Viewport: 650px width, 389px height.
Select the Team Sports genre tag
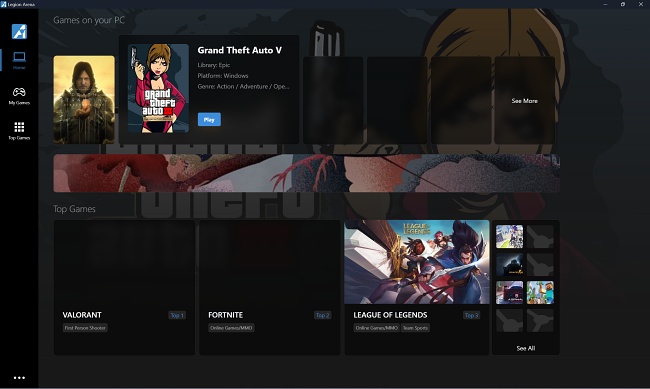coord(415,328)
